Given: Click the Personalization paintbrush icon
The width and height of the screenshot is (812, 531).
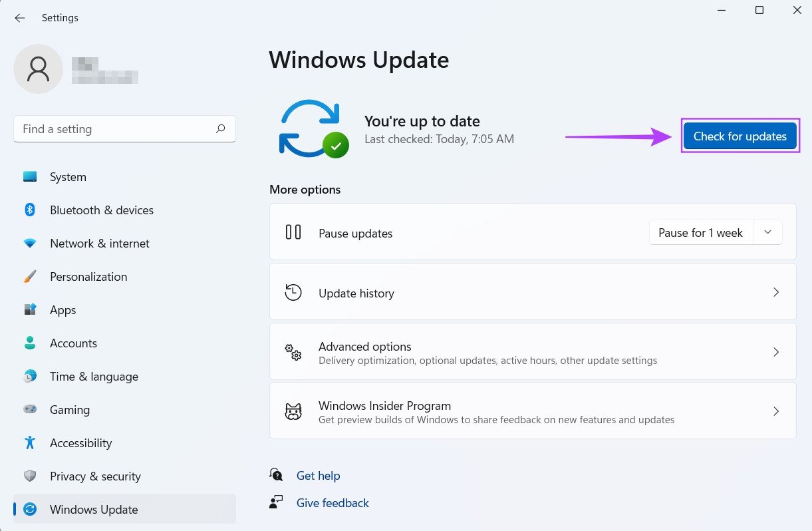Looking at the screenshot, I should (x=30, y=277).
